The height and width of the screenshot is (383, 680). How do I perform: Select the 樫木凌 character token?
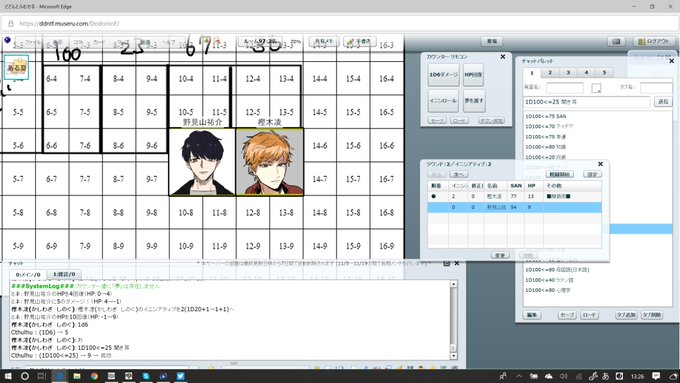tap(269, 162)
